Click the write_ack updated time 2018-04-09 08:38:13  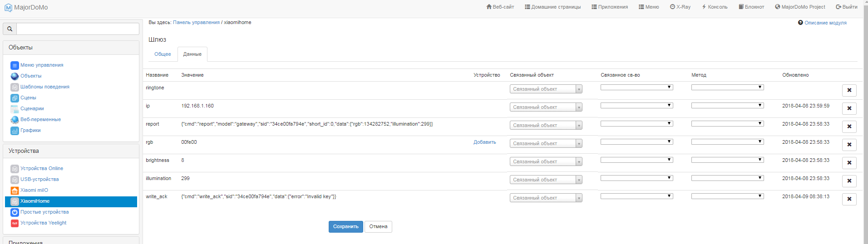click(x=806, y=196)
